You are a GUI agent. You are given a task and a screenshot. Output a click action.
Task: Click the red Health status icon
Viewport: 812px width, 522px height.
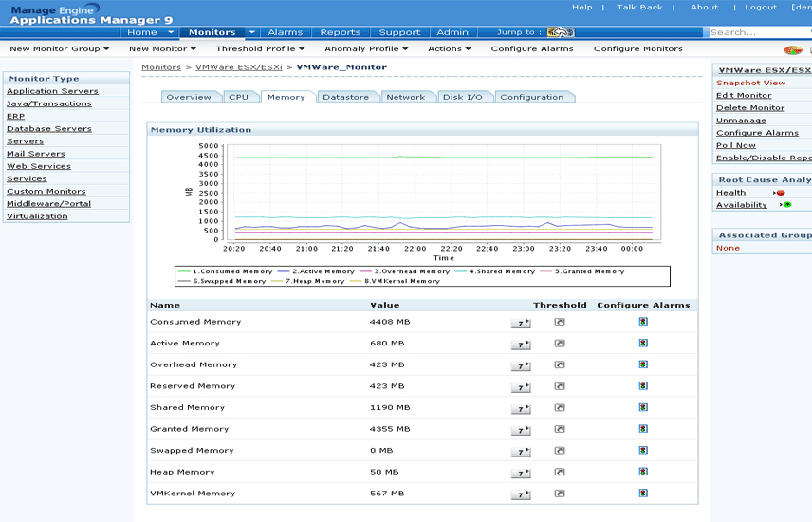[781, 193]
